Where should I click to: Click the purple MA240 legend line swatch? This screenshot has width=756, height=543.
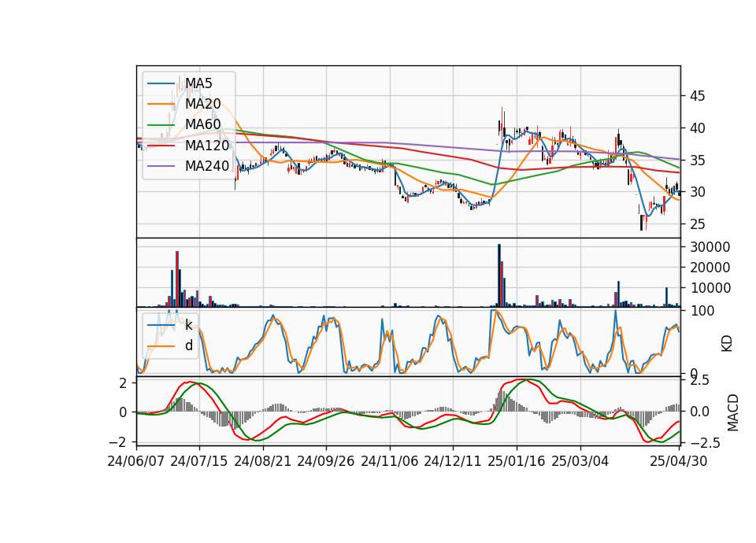click(161, 166)
